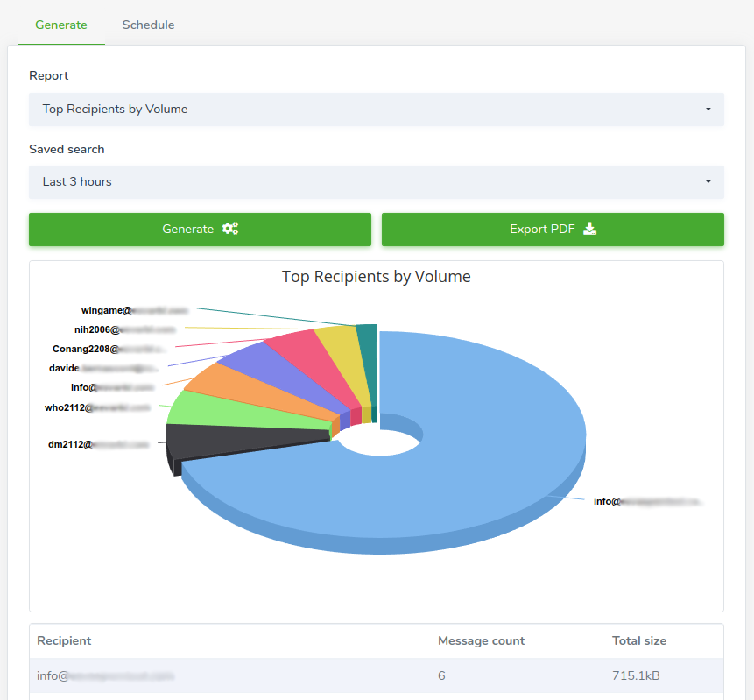Viewport: 754px width, 700px height.
Task: Click the pink Conang2208 pie slice
Action: [313, 365]
